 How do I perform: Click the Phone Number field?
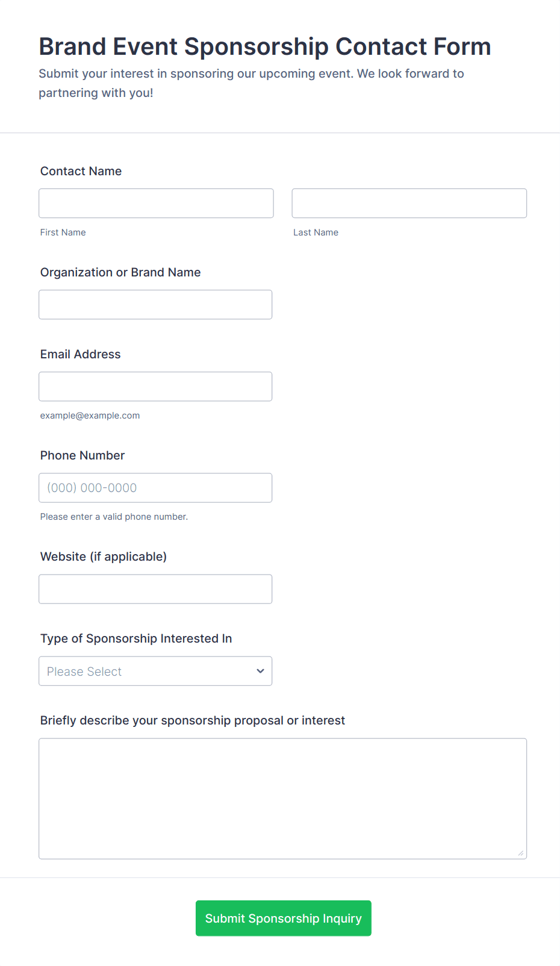coord(155,488)
